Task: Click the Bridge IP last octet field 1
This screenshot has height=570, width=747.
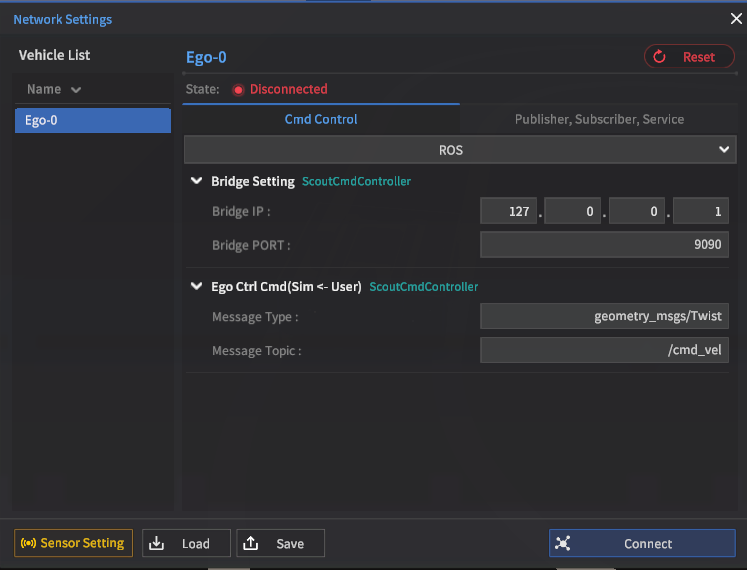Action: [x=701, y=211]
